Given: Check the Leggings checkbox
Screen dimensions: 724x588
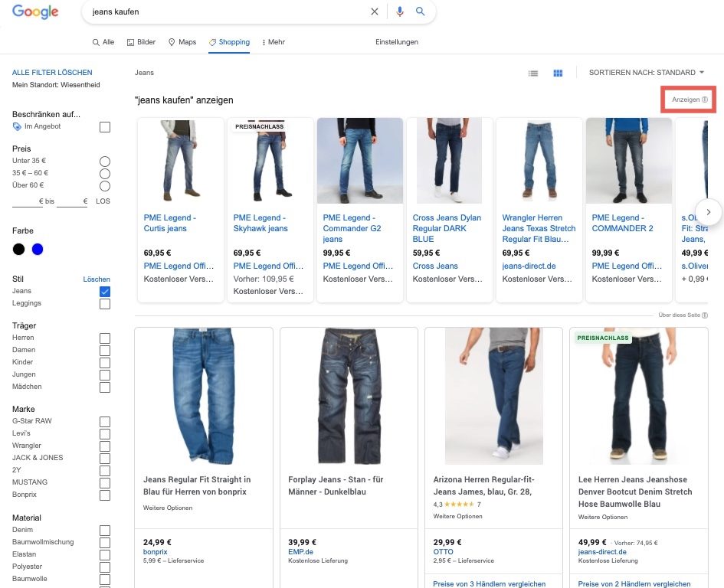Looking at the screenshot, I should coord(105,304).
